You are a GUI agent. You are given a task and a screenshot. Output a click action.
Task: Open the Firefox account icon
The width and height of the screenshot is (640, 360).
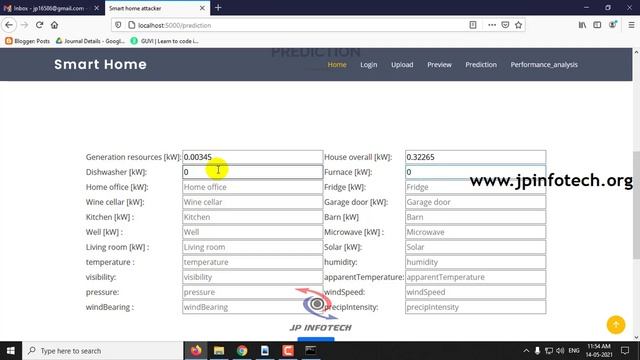coord(613,24)
